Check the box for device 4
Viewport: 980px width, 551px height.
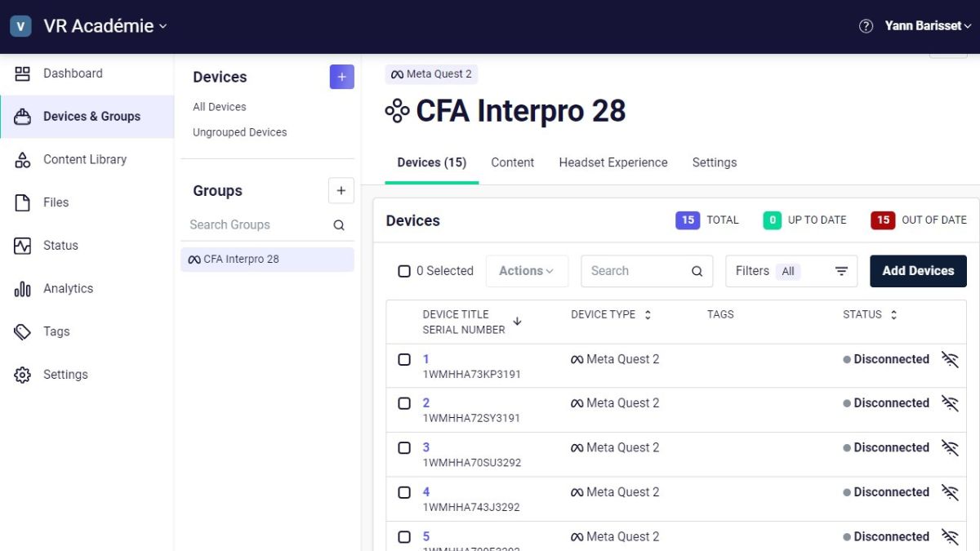coord(404,492)
